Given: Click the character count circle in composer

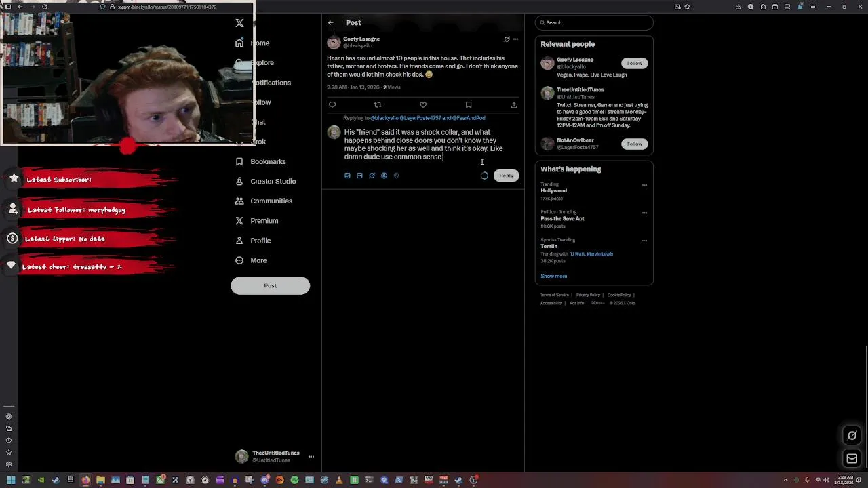Looking at the screenshot, I should 484,176.
